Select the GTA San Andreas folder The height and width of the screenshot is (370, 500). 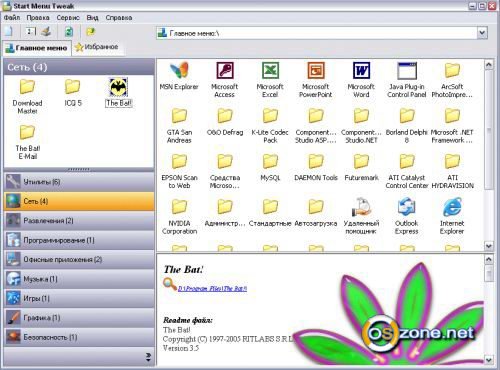click(179, 116)
